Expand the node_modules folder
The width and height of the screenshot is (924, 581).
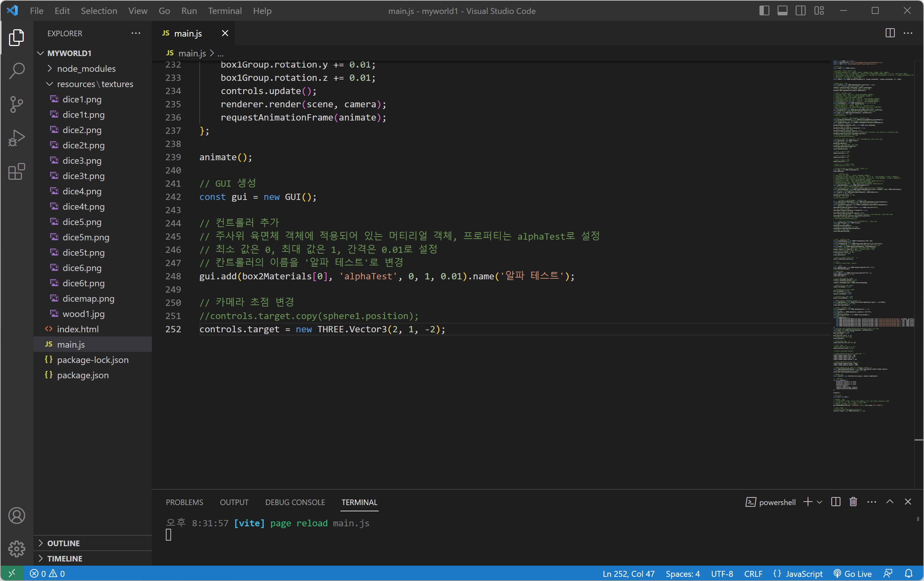tap(86, 69)
